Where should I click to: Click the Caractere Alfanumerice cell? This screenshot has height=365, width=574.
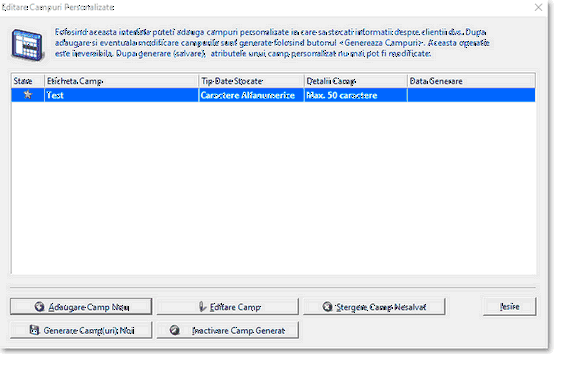[251, 95]
